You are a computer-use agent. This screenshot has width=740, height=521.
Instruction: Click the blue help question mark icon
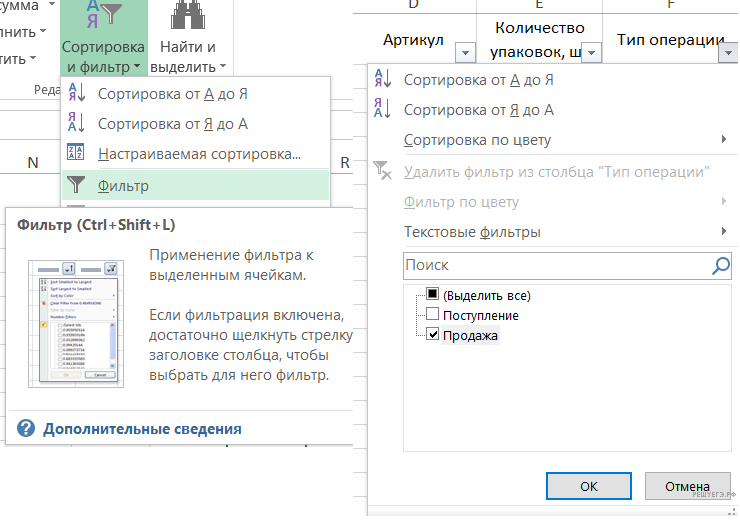pos(26,429)
